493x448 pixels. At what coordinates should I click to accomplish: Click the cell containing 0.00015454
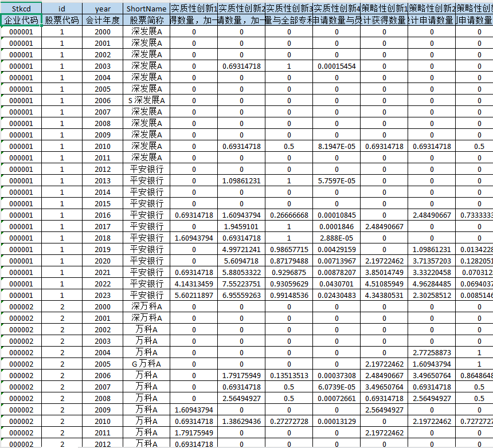coord(337,66)
